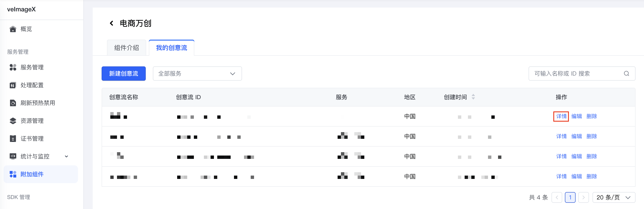Image resolution: width=644 pixels, height=209 pixels.
Task: Click the search magnifier icon
Action: point(626,74)
